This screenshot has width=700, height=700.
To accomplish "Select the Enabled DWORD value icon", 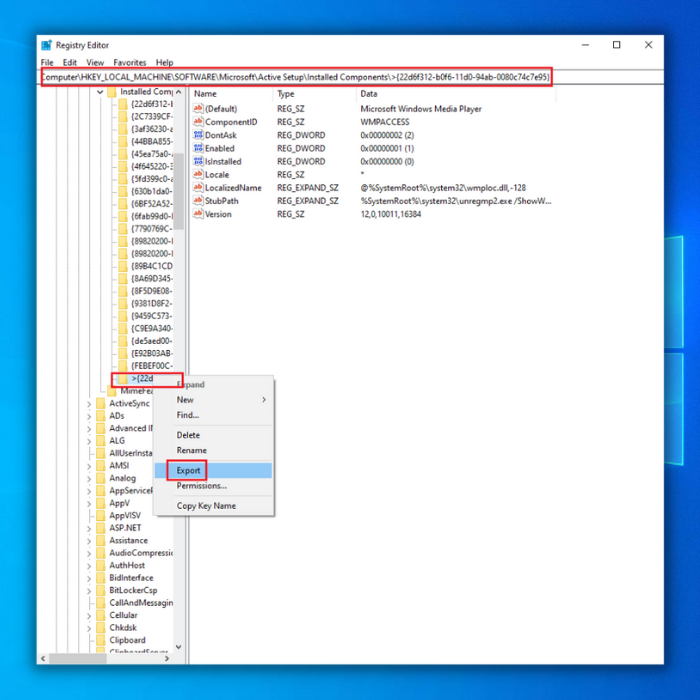I will (x=198, y=148).
